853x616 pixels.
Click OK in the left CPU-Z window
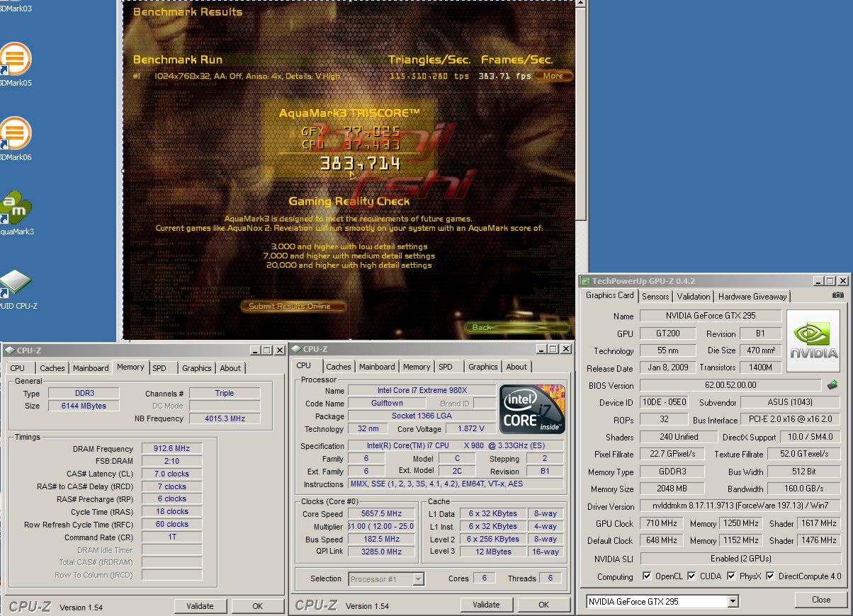point(258,606)
